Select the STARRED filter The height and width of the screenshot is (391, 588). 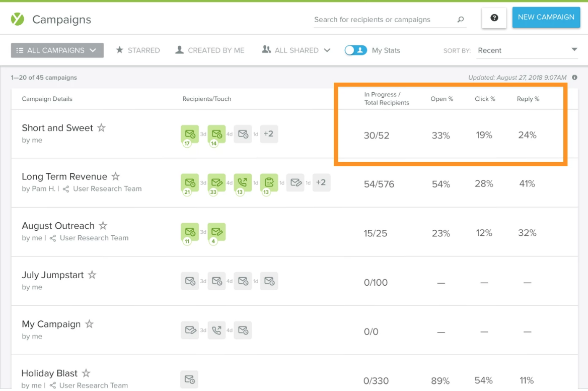tap(137, 50)
